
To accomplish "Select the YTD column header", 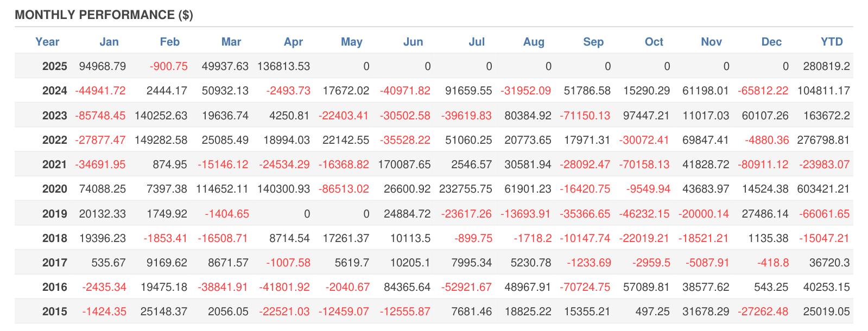I will tap(832, 42).
